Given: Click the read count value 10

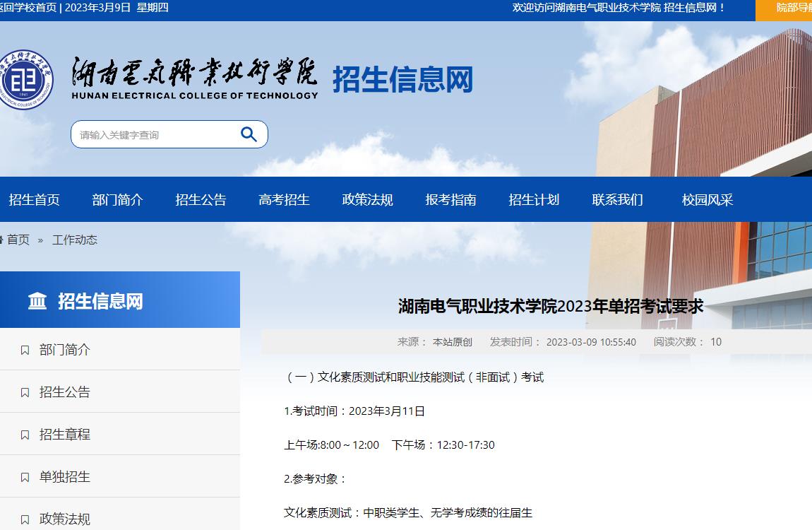Looking at the screenshot, I should (x=716, y=343).
